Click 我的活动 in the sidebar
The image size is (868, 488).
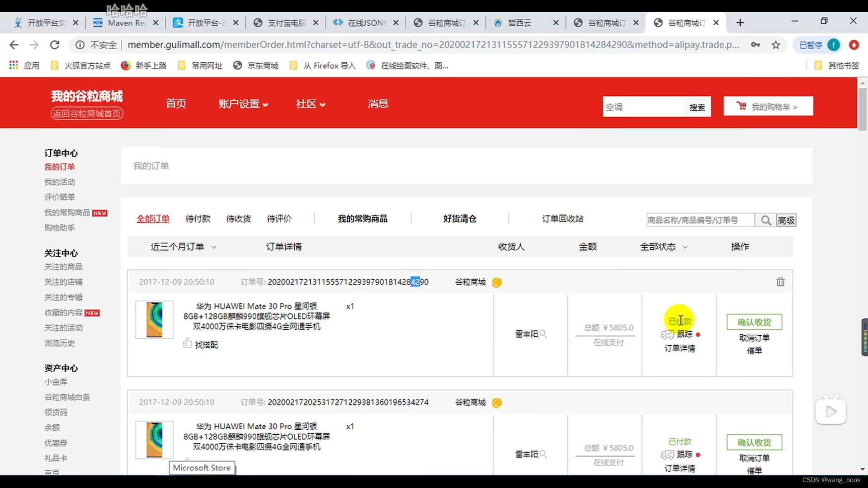click(x=60, y=182)
